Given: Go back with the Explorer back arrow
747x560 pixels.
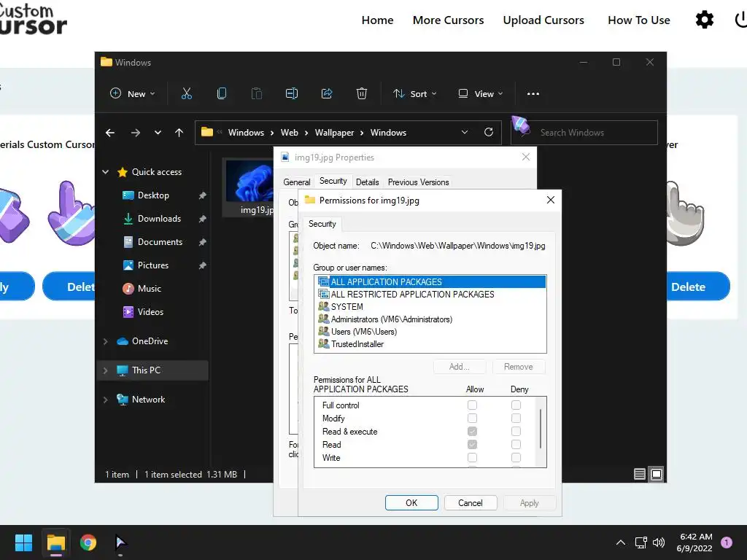Looking at the screenshot, I should point(110,133).
